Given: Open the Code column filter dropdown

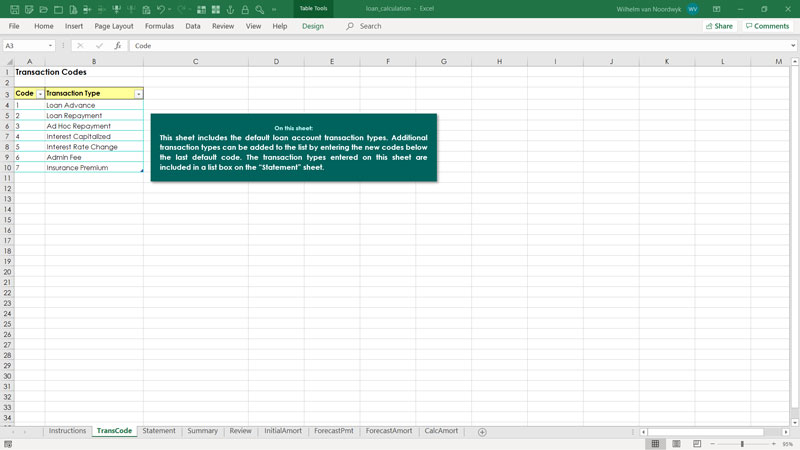Looking at the screenshot, I should point(40,94).
